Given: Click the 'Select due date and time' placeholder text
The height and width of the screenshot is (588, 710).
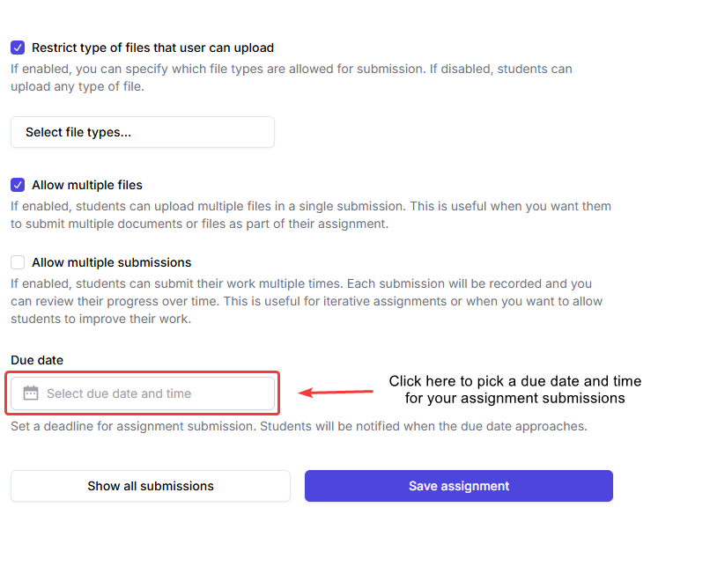Looking at the screenshot, I should [x=119, y=393].
